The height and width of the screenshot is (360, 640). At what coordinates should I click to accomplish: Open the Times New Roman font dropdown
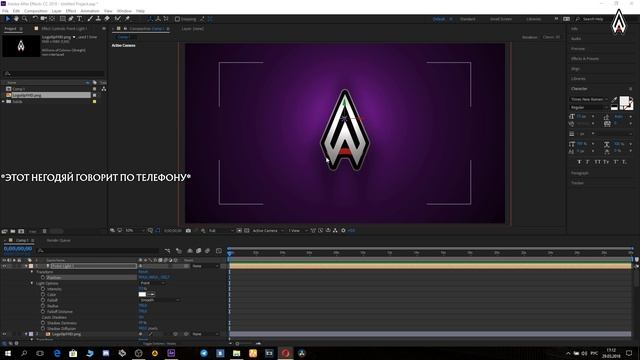point(589,99)
